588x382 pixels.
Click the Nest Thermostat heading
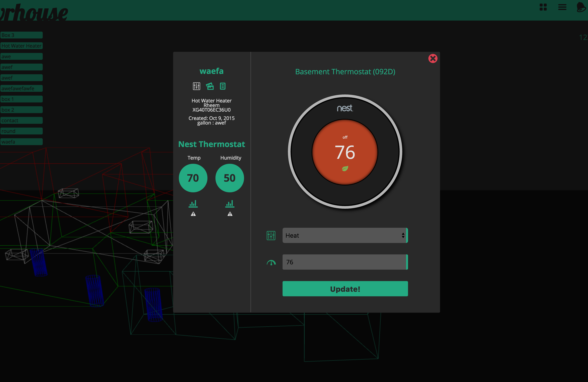[211, 144]
